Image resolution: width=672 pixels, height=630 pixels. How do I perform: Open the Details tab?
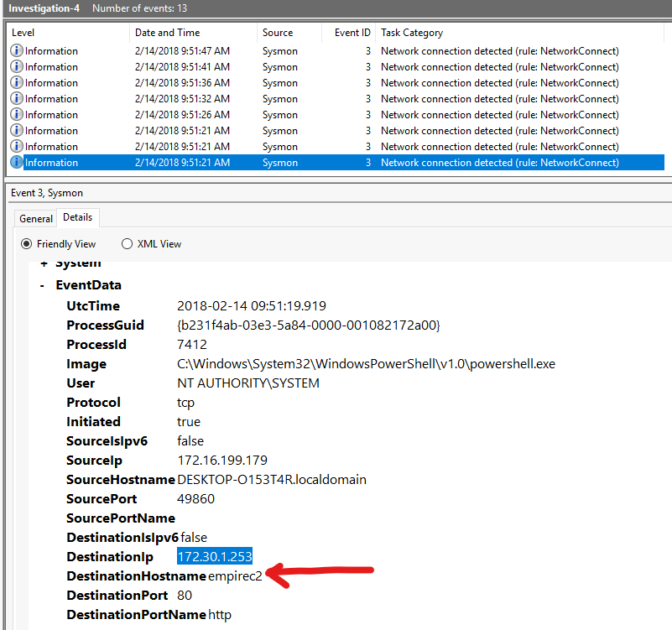pos(77,217)
